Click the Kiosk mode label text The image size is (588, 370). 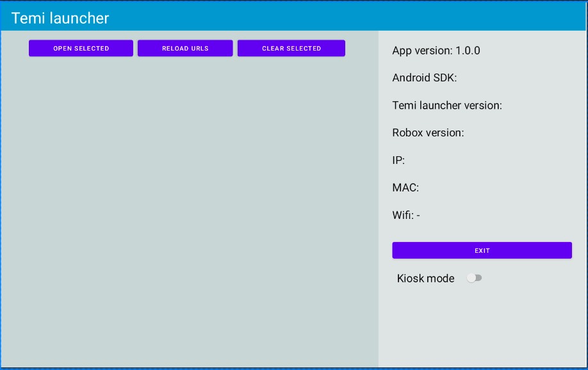[425, 278]
